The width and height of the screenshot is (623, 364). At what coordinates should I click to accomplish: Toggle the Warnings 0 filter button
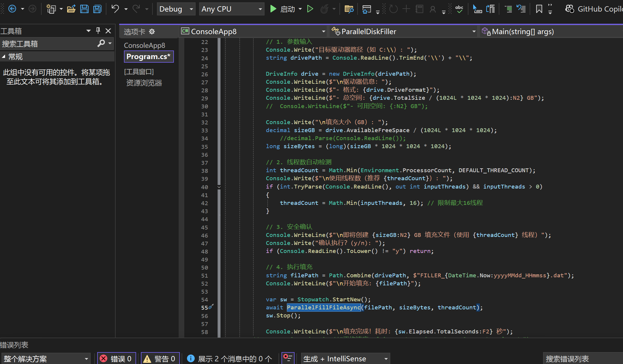[160, 359]
